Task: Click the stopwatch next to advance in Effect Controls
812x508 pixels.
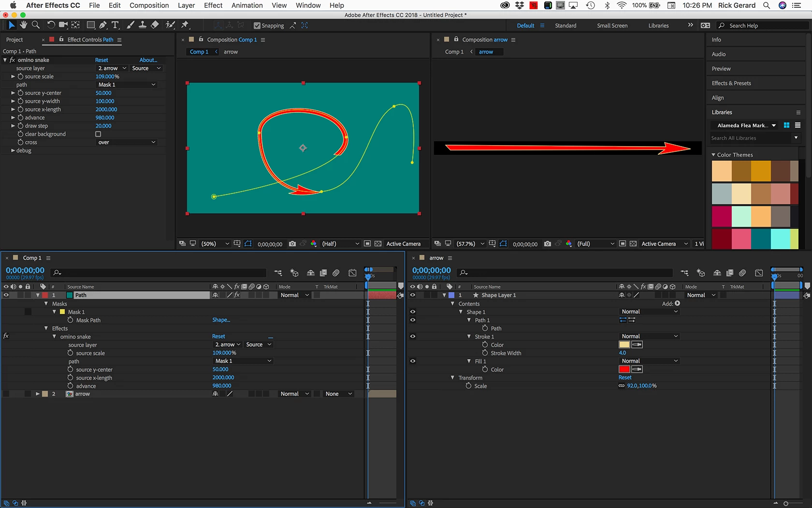Action: [x=20, y=118]
